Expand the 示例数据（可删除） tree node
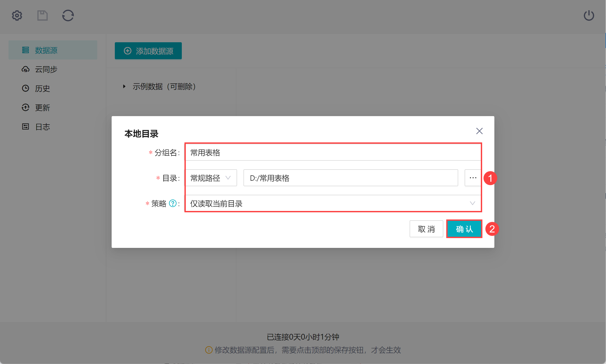The height and width of the screenshot is (364, 606). click(124, 86)
